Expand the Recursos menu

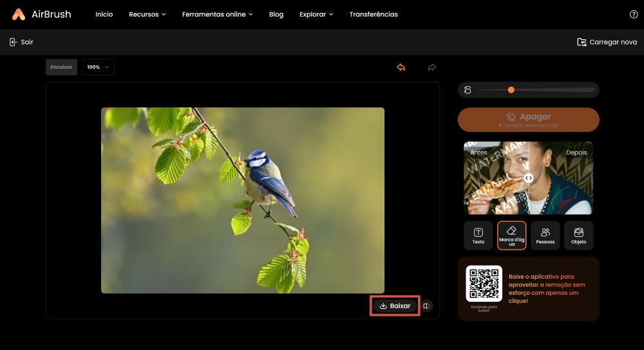click(x=147, y=14)
